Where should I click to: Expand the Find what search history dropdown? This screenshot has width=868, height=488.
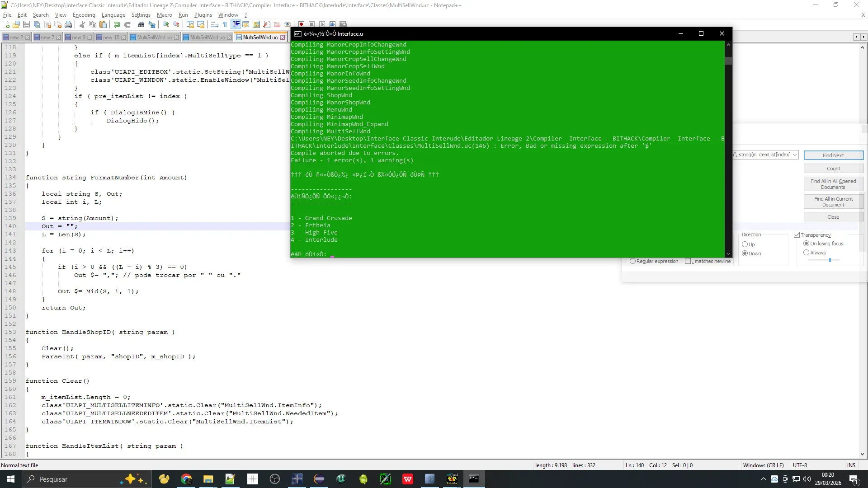point(795,155)
